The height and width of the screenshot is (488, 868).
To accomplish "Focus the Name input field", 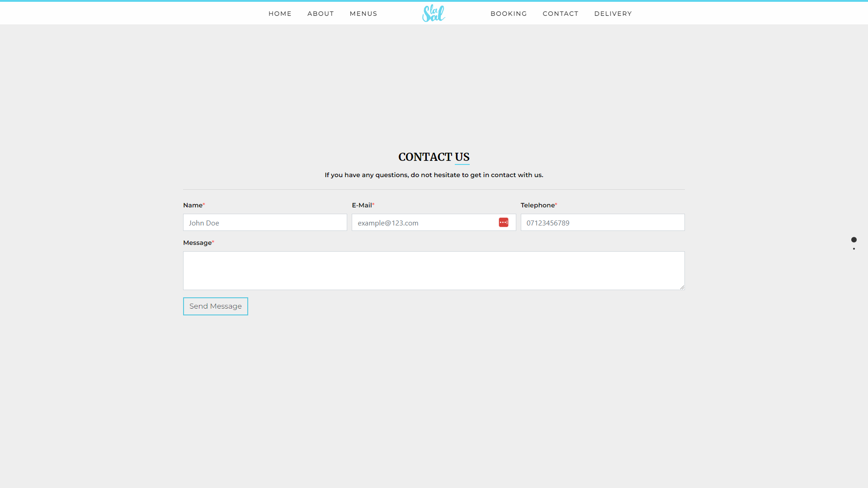I will (x=265, y=222).
